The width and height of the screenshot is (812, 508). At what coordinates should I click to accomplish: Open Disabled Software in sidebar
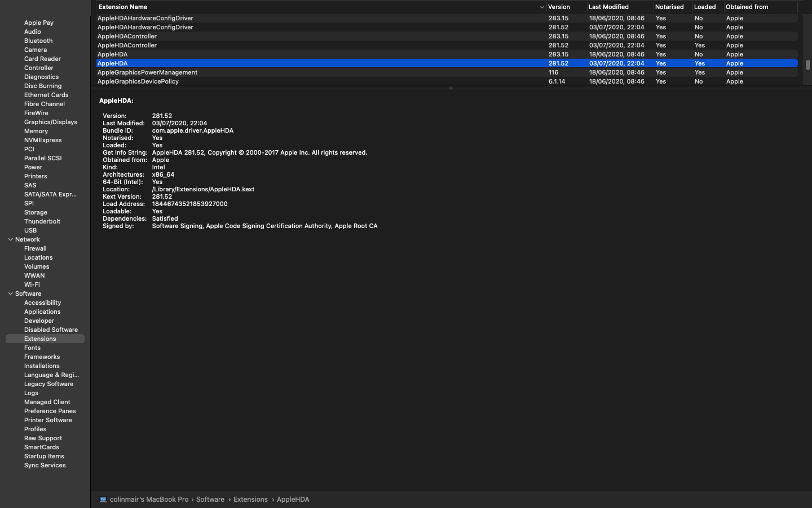51,330
